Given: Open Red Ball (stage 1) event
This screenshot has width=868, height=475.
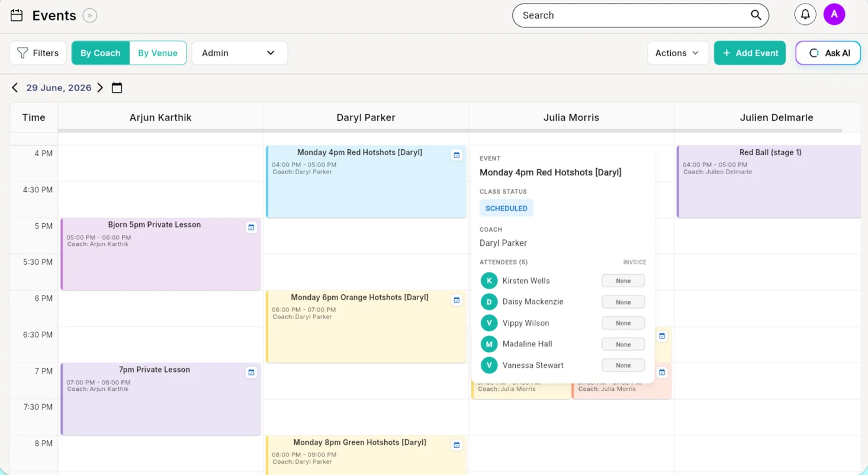Looking at the screenshot, I should tap(769, 181).
